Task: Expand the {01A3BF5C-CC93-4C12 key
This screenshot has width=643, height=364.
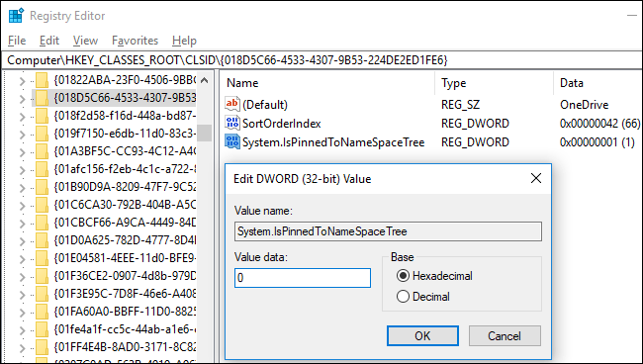Action: click(x=22, y=152)
